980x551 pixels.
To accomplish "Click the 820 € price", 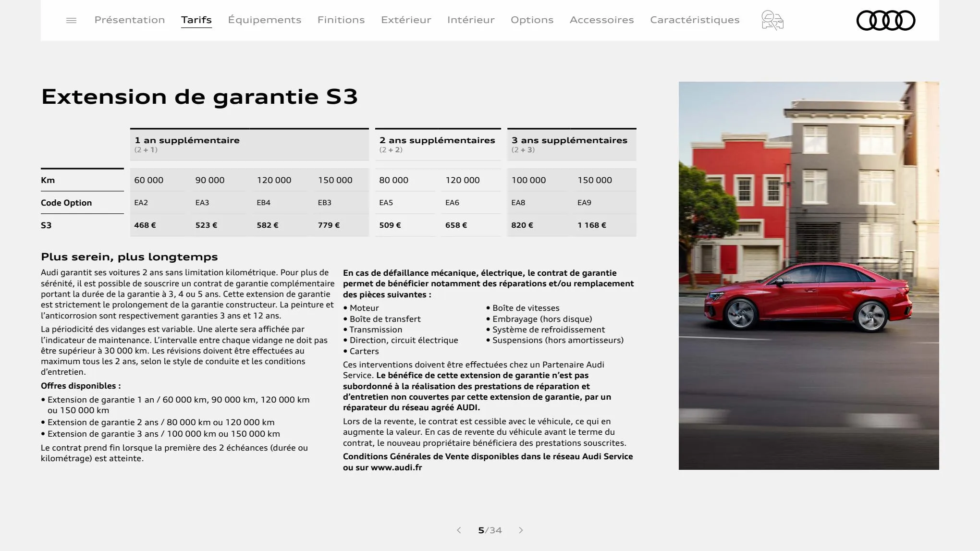I will click(522, 225).
